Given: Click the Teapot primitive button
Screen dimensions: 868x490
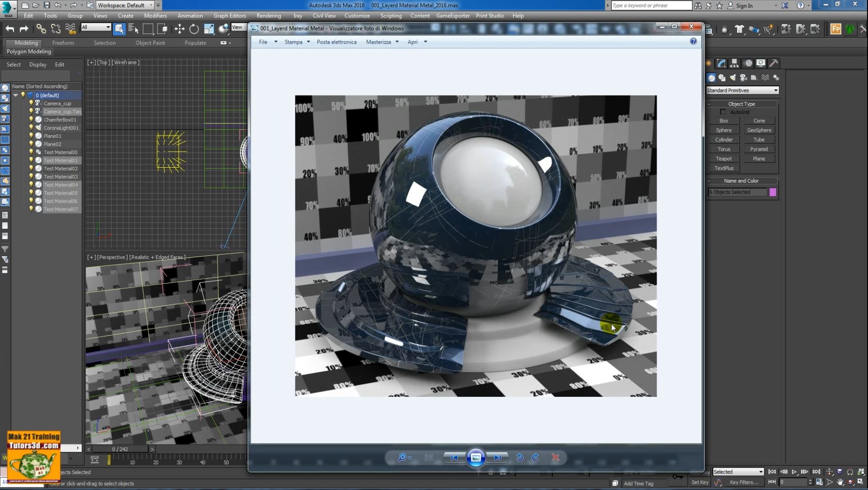Looking at the screenshot, I should [x=724, y=159].
